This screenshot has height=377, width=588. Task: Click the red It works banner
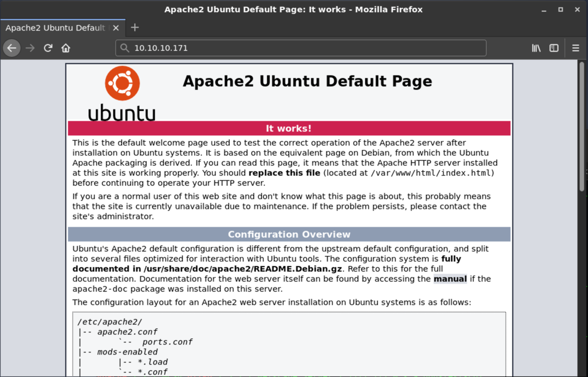(289, 128)
